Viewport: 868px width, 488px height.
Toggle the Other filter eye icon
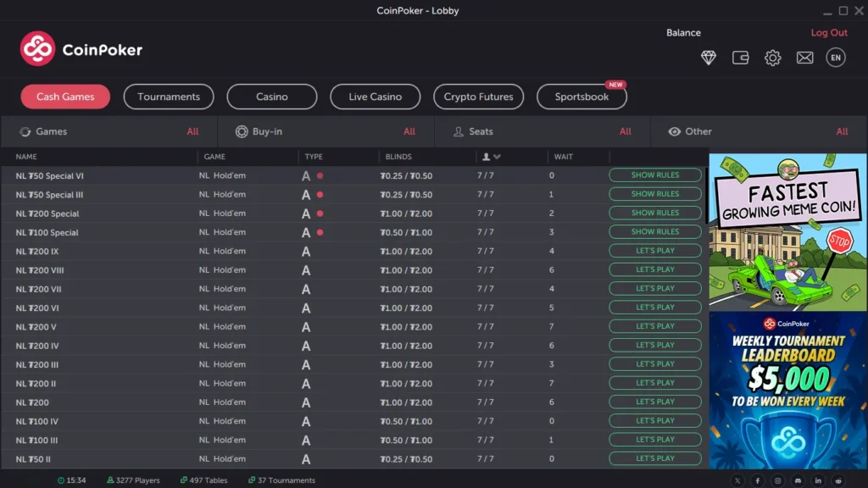[x=675, y=131]
